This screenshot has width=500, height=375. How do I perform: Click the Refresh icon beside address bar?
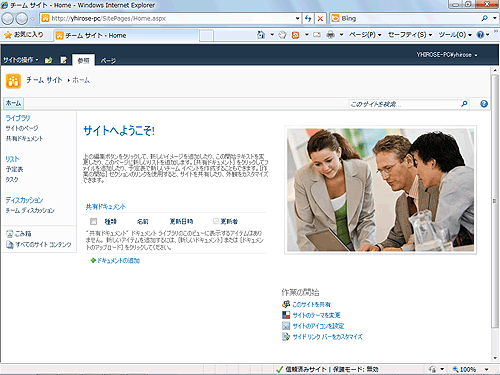308,19
